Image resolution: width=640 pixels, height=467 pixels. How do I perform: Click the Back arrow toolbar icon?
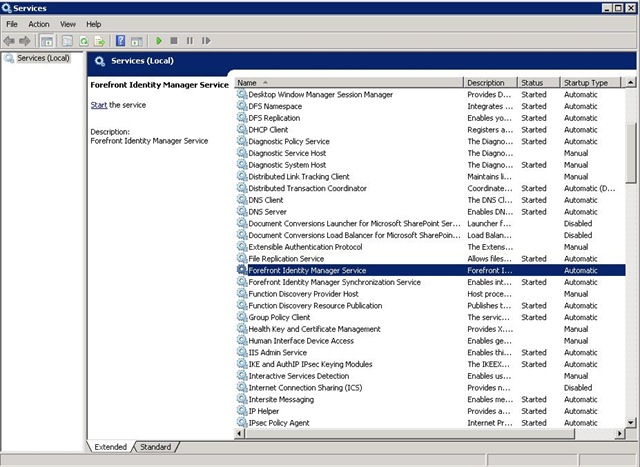[x=9, y=41]
